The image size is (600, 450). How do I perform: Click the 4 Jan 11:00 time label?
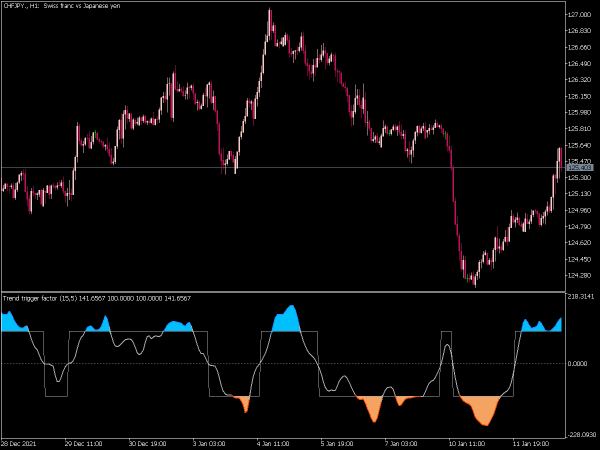[274, 443]
